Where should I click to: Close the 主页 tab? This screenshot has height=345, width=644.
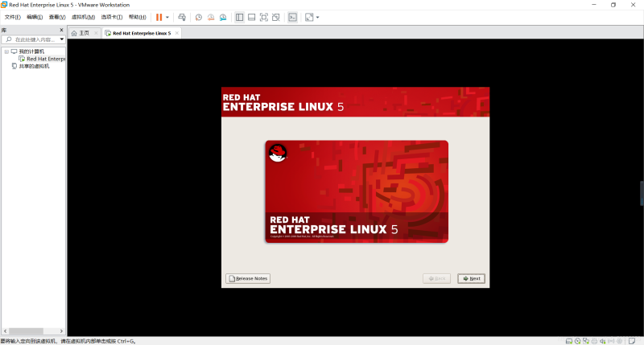click(x=96, y=33)
